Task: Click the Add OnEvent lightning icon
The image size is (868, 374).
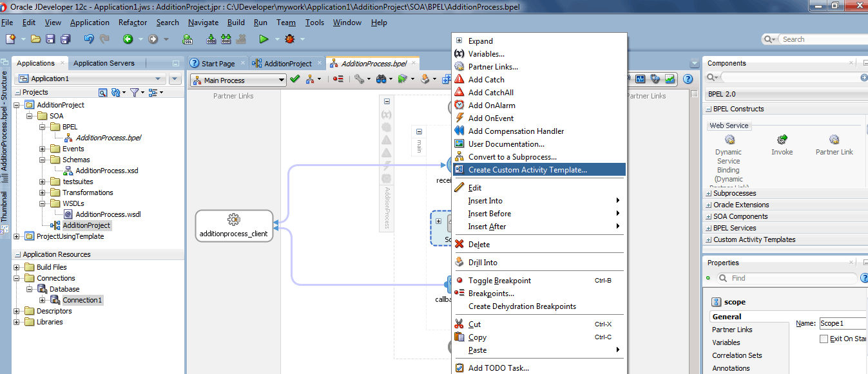Action: pyautogui.click(x=459, y=118)
